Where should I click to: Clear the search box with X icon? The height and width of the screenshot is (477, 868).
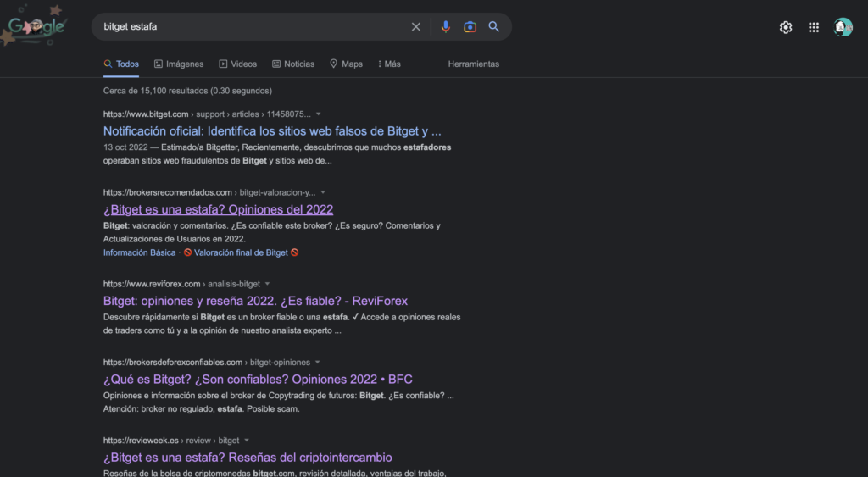pyautogui.click(x=415, y=26)
